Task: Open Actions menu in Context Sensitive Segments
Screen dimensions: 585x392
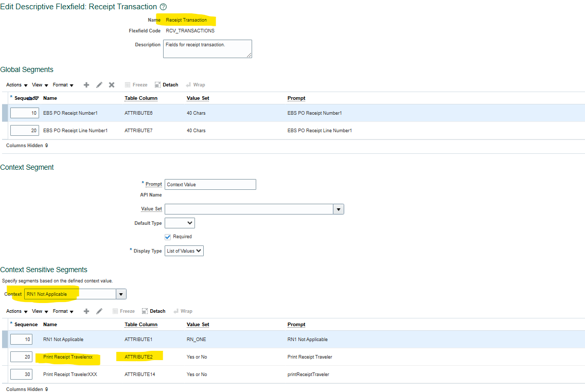Action: [x=17, y=311]
